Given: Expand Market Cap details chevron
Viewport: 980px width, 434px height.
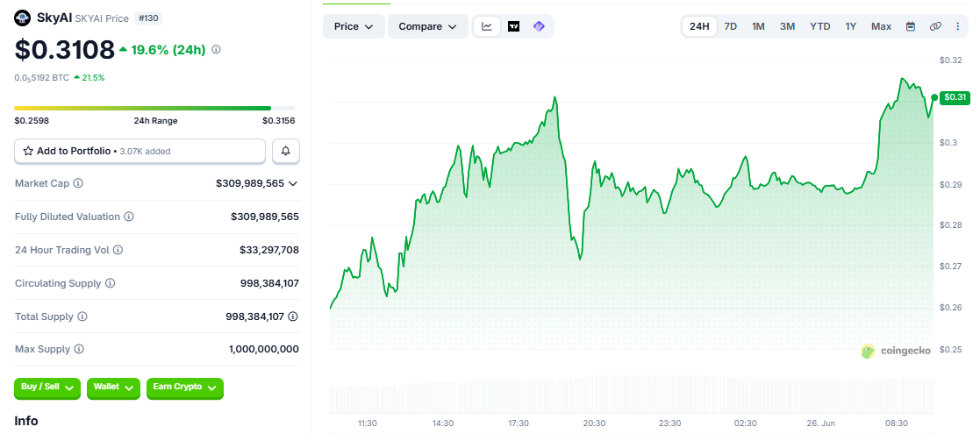Looking at the screenshot, I should [x=292, y=183].
